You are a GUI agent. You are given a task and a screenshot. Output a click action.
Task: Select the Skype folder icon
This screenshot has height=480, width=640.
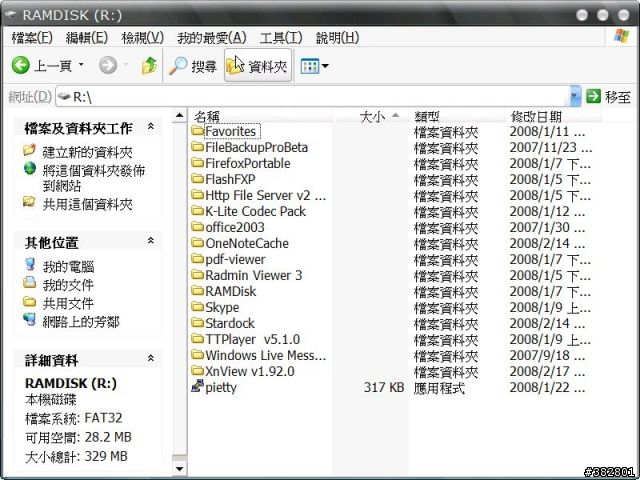[x=198, y=307]
